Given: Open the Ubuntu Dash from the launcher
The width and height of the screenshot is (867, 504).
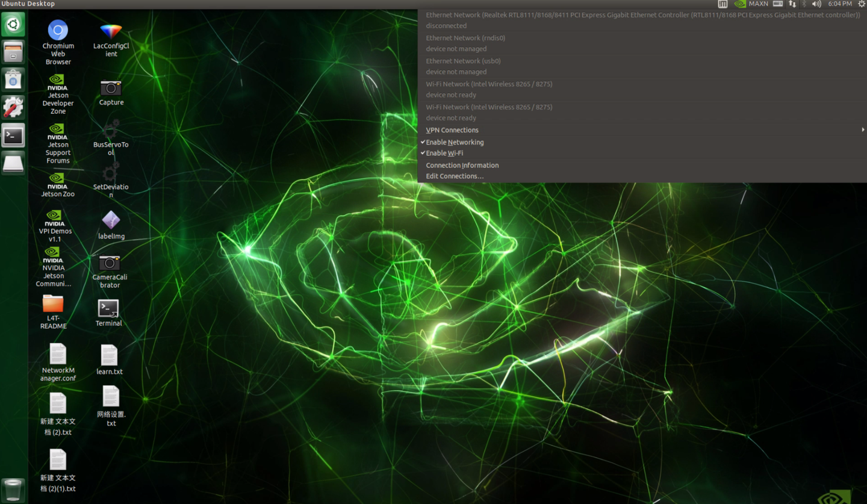Looking at the screenshot, I should [x=13, y=25].
